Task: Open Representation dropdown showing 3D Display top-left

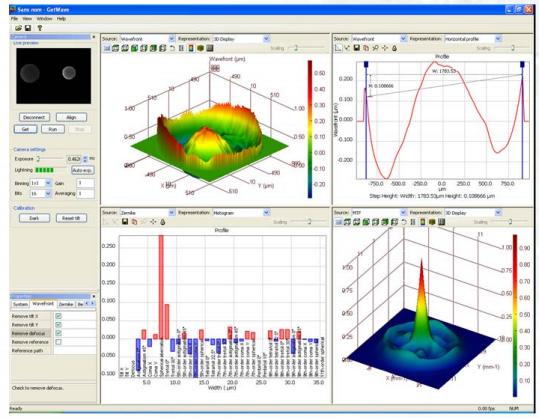Action: point(266,39)
